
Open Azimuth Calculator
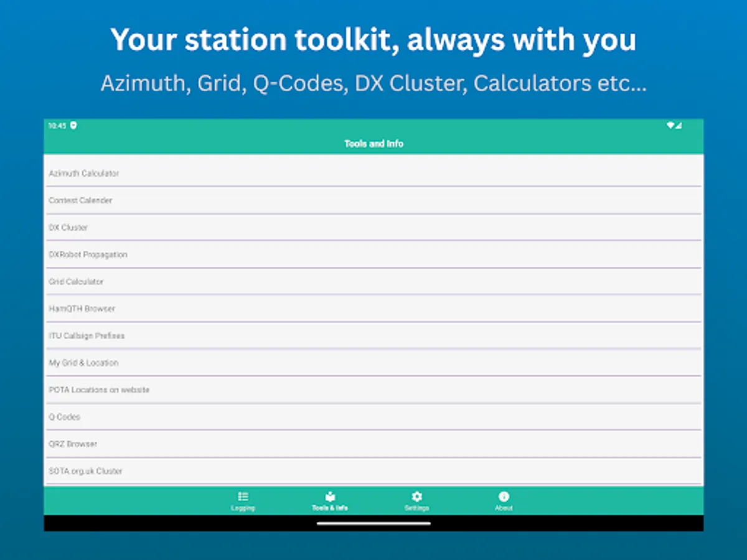(x=374, y=173)
